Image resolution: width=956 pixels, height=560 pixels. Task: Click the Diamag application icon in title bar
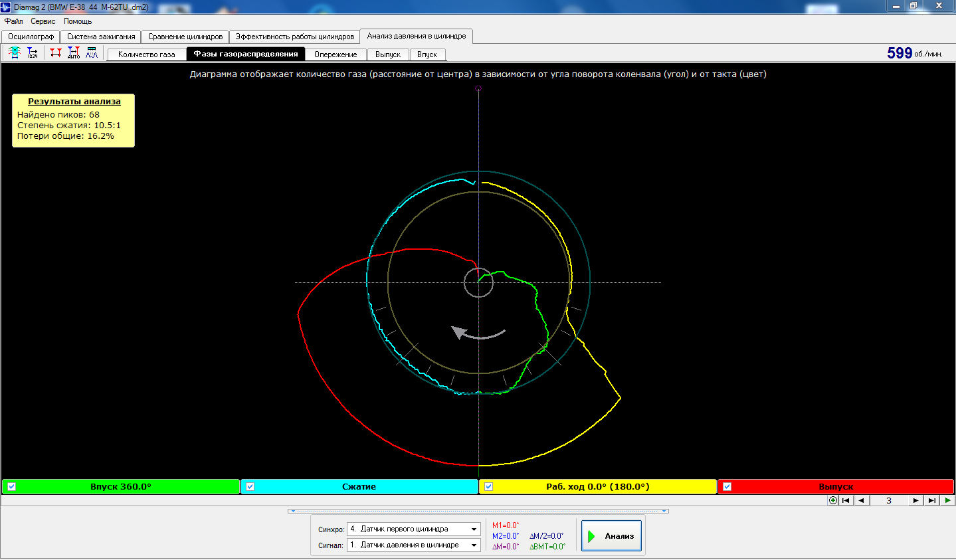6,7
